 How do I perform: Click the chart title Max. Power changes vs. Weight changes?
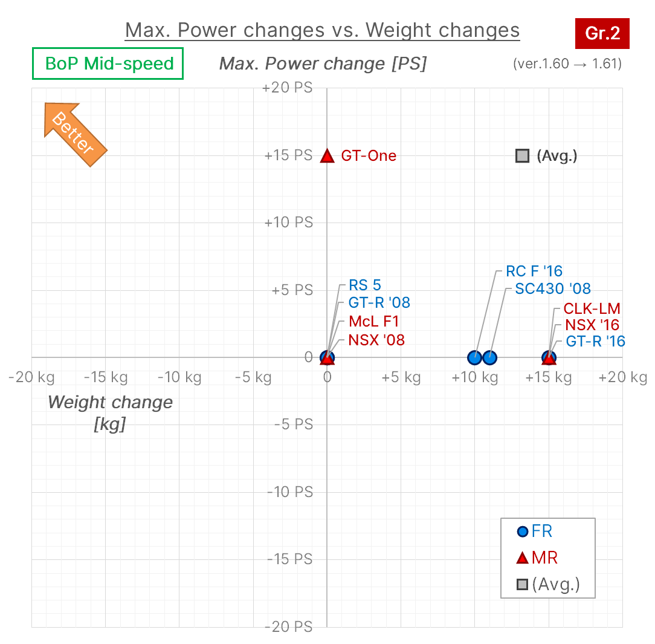tap(322, 30)
